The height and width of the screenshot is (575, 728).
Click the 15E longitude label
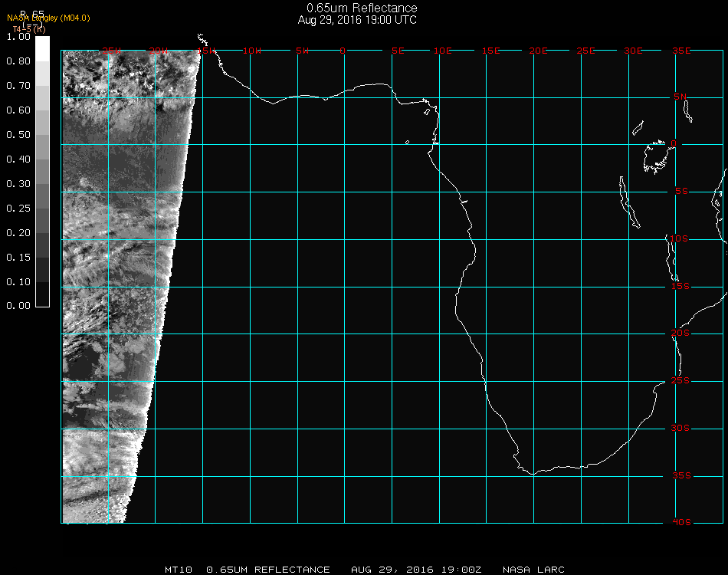tap(490, 51)
